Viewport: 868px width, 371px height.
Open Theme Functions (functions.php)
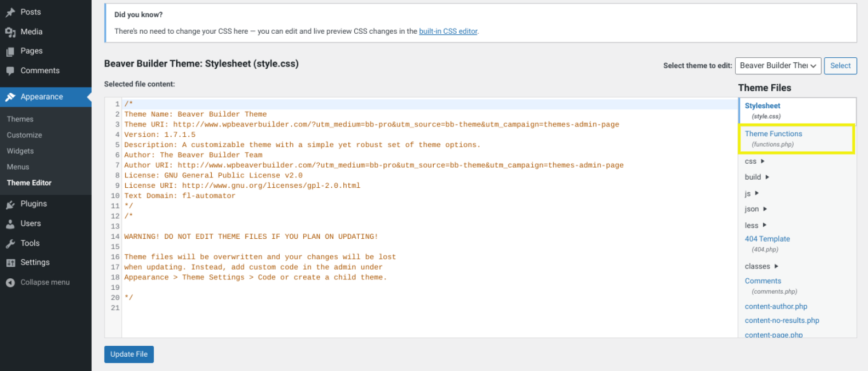coord(774,133)
